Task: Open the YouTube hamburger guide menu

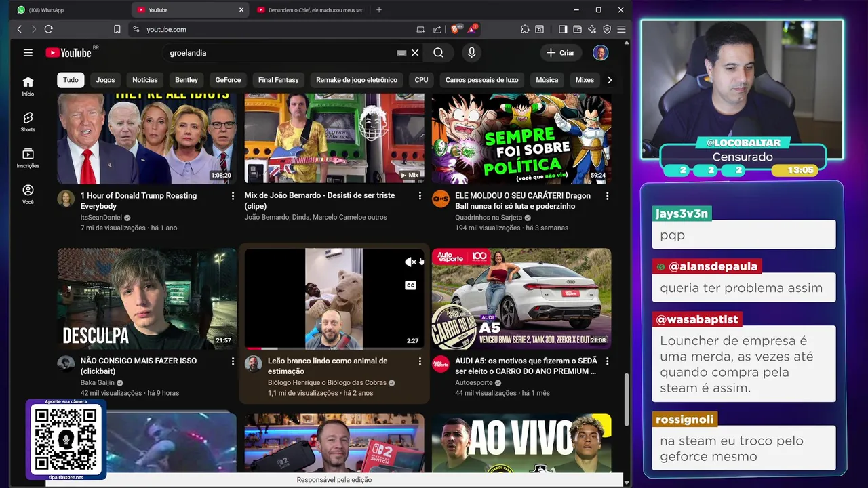Action: pos(28,53)
